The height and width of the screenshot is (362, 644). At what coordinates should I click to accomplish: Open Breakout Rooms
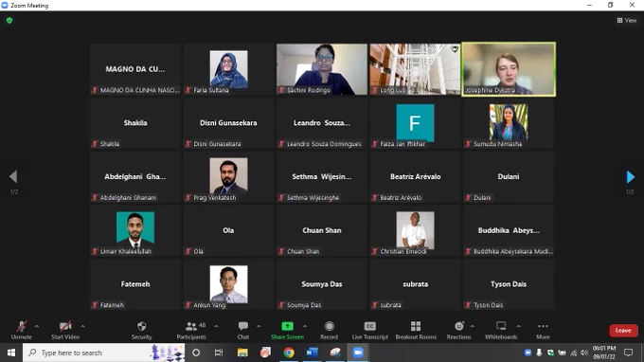[416, 330]
